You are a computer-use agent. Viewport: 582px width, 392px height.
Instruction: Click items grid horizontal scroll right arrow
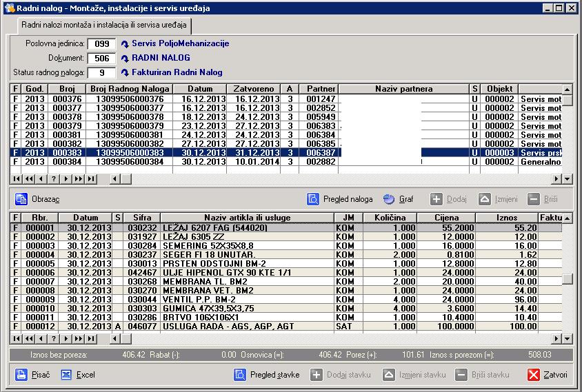click(x=556, y=338)
